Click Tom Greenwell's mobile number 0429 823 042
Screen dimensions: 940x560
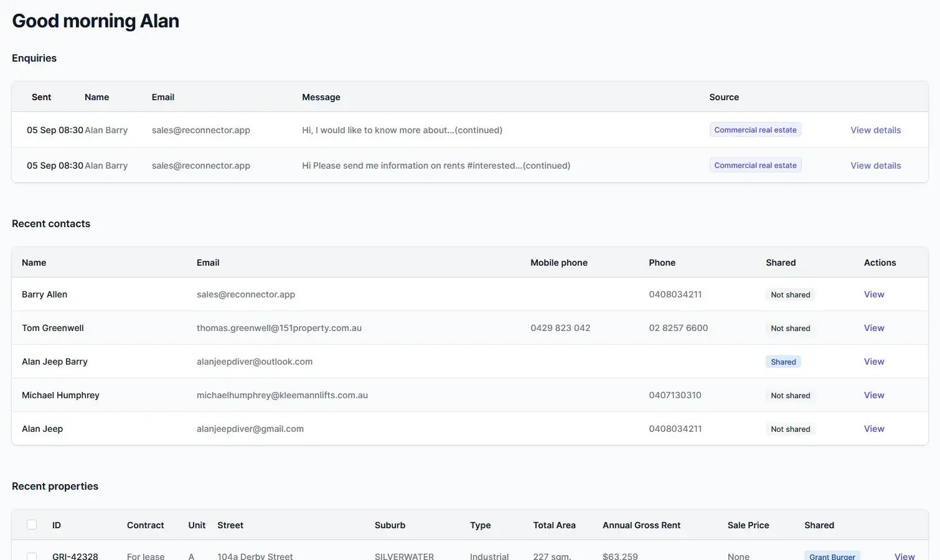(x=560, y=328)
